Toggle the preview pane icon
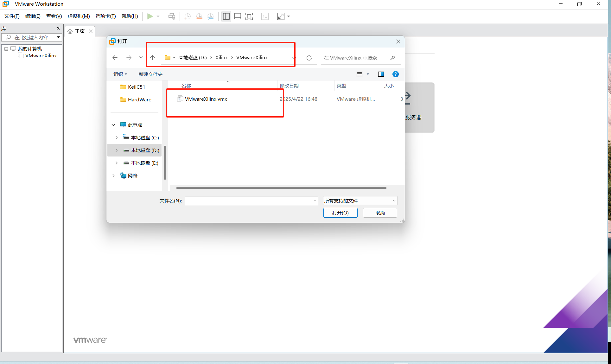611x364 pixels. point(381,74)
